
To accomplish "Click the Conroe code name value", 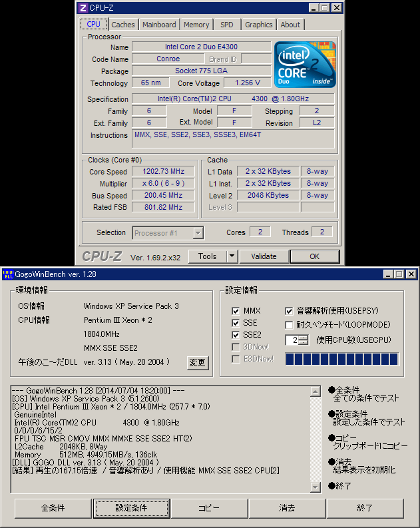I will pyautogui.click(x=168, y=59).
